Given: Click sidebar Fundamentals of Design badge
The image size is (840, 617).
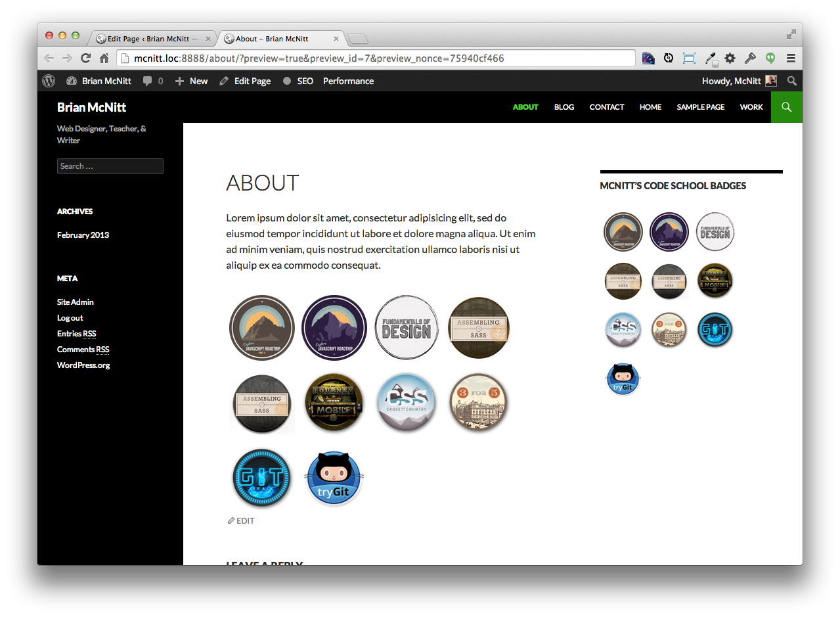Looking at the screenshot, I should 715,231.
